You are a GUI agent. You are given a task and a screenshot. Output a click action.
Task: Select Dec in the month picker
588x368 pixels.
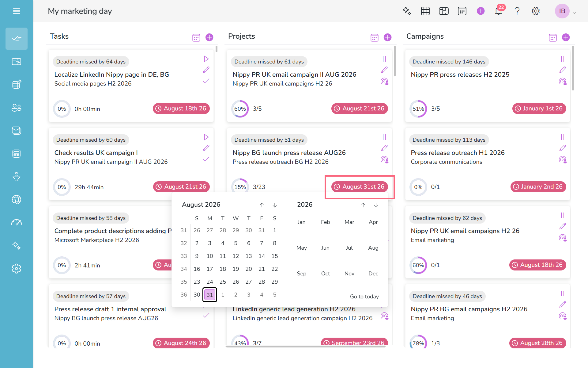(373, 274)
